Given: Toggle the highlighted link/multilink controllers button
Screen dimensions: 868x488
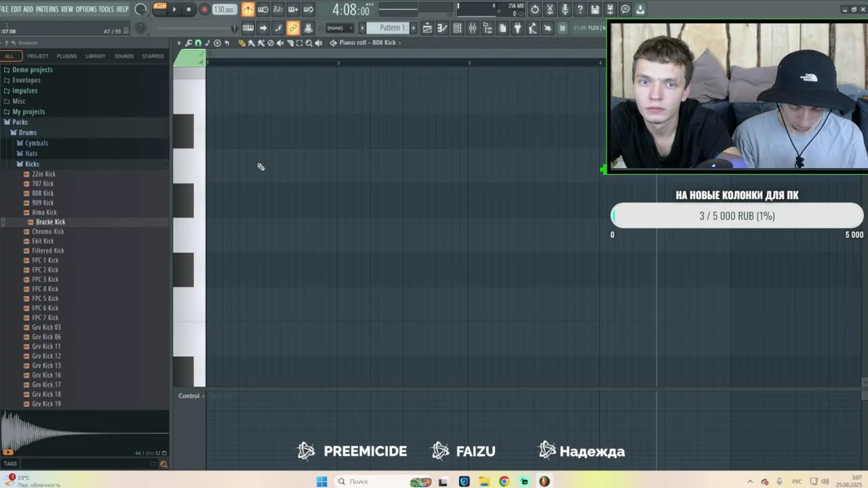Looking at the screenshot, I should tap(293, 28).
